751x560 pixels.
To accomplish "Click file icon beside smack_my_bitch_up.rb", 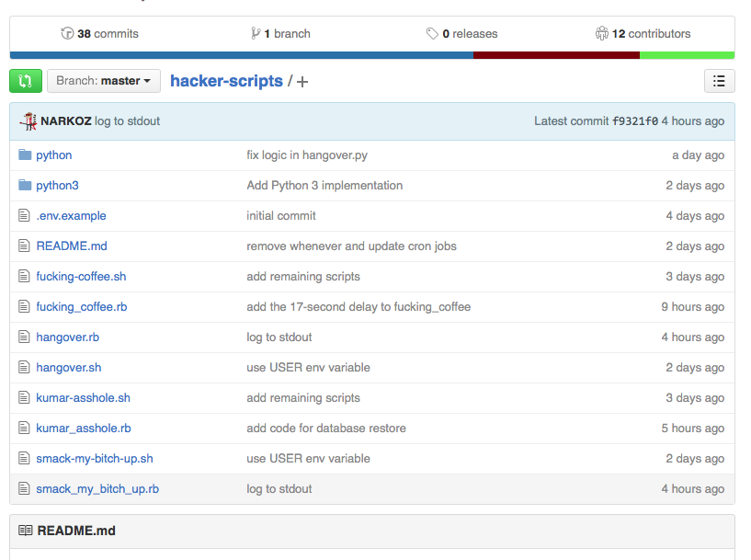I will [24, 488].
